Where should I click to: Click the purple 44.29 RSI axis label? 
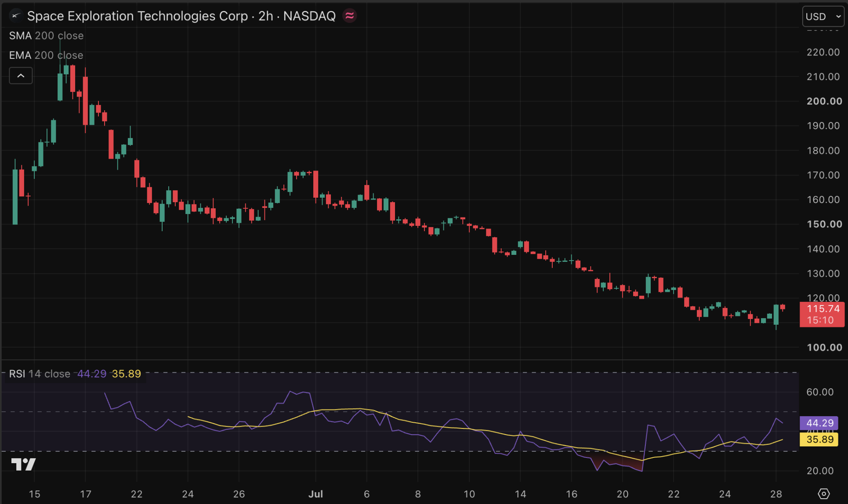(819, 423)
